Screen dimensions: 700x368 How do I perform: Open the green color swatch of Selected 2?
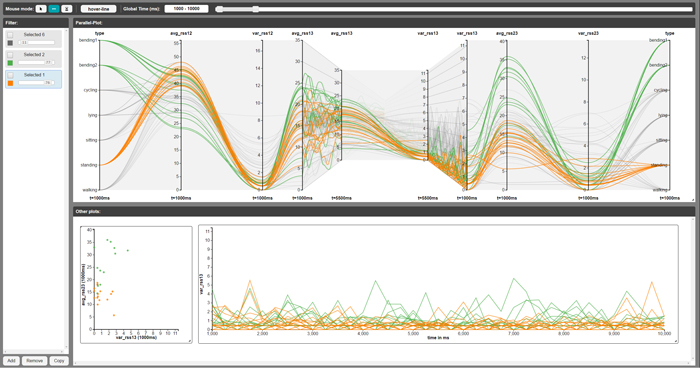[x=10, y=63]
